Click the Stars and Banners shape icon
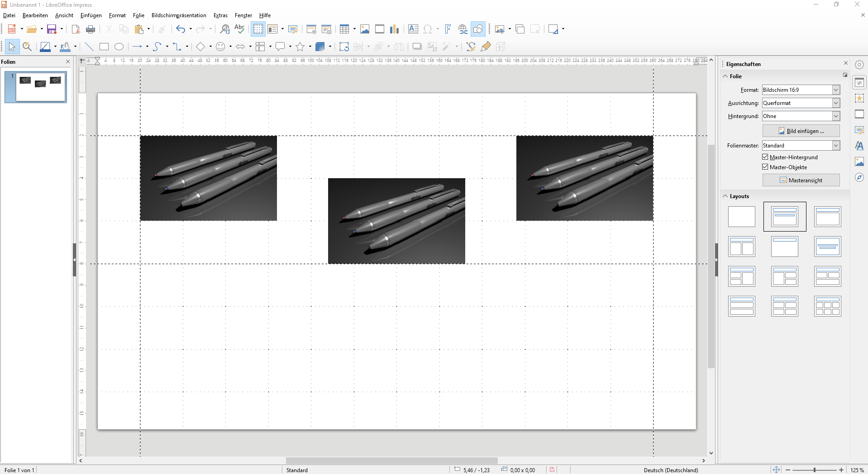 pyautogui.click(x=300, y=47)
